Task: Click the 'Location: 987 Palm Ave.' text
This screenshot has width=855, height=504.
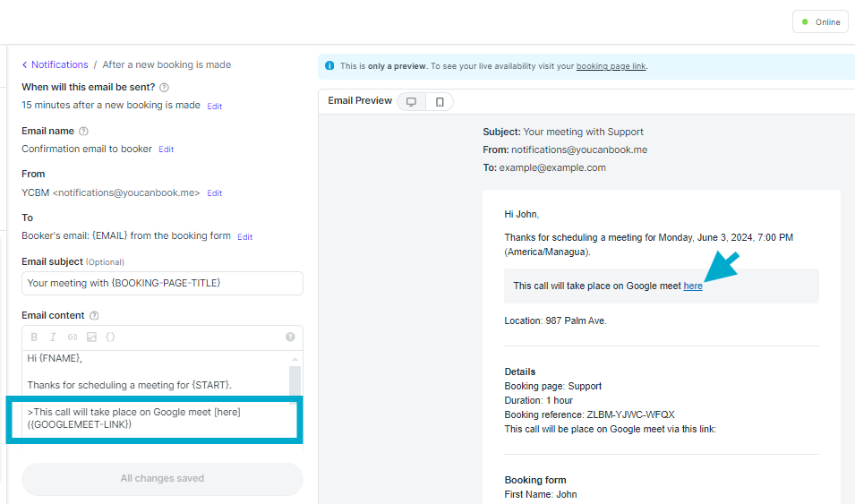Action: point(555,320)
